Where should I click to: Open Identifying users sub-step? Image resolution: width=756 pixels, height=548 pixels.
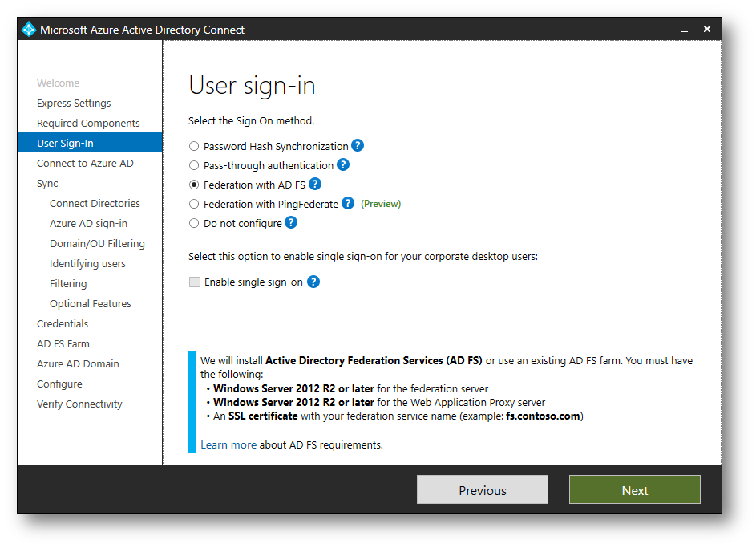point(87,264)
